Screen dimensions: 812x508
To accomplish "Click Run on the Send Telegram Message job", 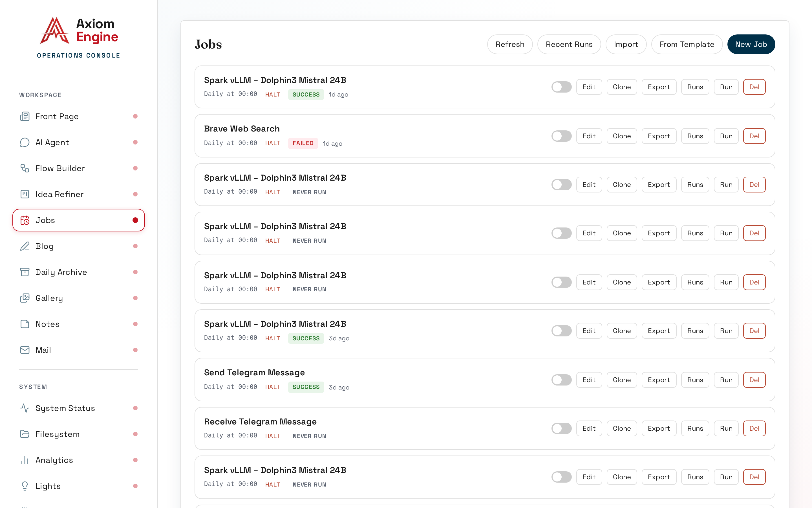I will 726,380.
